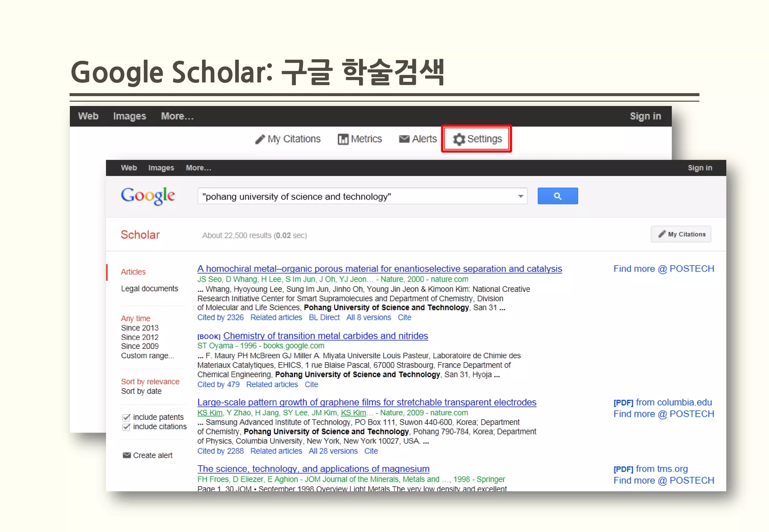
Task: Click My Citations pencil link in back window
Action: click(x=288, y=139)
